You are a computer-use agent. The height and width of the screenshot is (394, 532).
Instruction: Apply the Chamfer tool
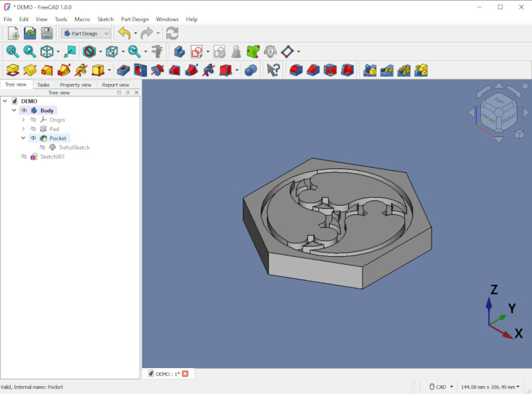tap(313, 71)
